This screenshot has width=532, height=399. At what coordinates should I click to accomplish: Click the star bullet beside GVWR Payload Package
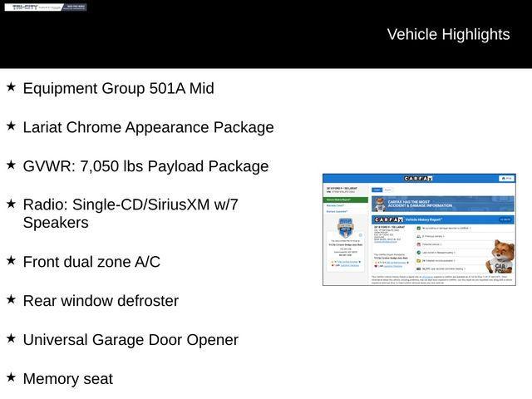[11, 165]
